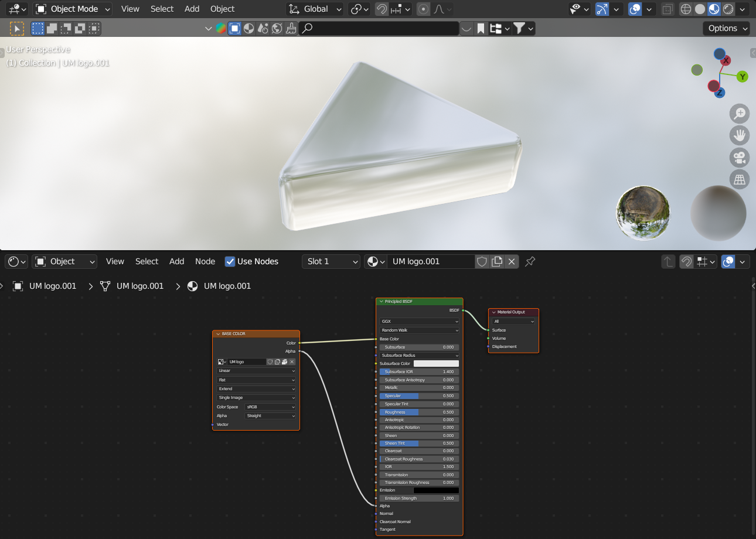The height and width of the screenshot is (539, 756).
Task: Toggle X-ray mode in viewport header
Action: (667, 9)
